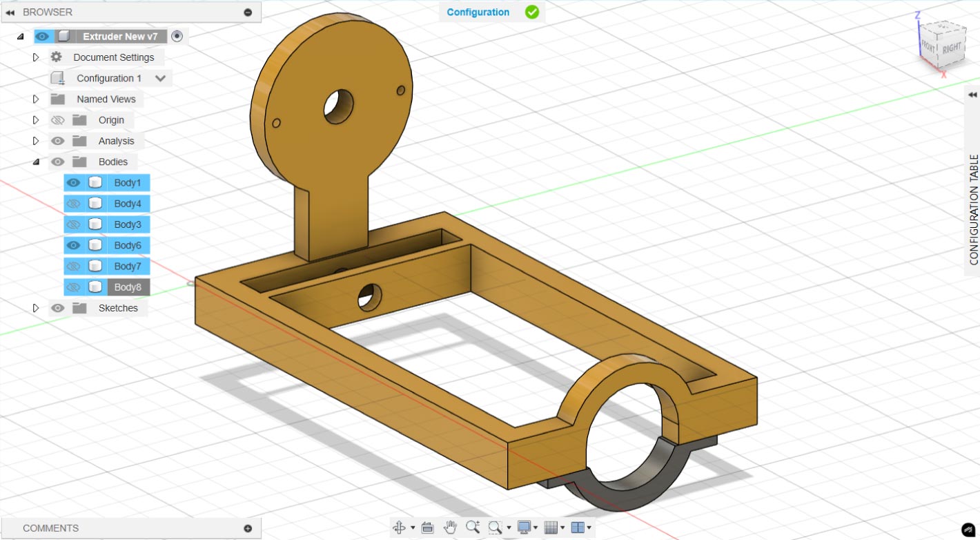The width and height of the screenshot is (980, 540).
Task: Expand the Sketches folder node
Action: tap(36, 308)
